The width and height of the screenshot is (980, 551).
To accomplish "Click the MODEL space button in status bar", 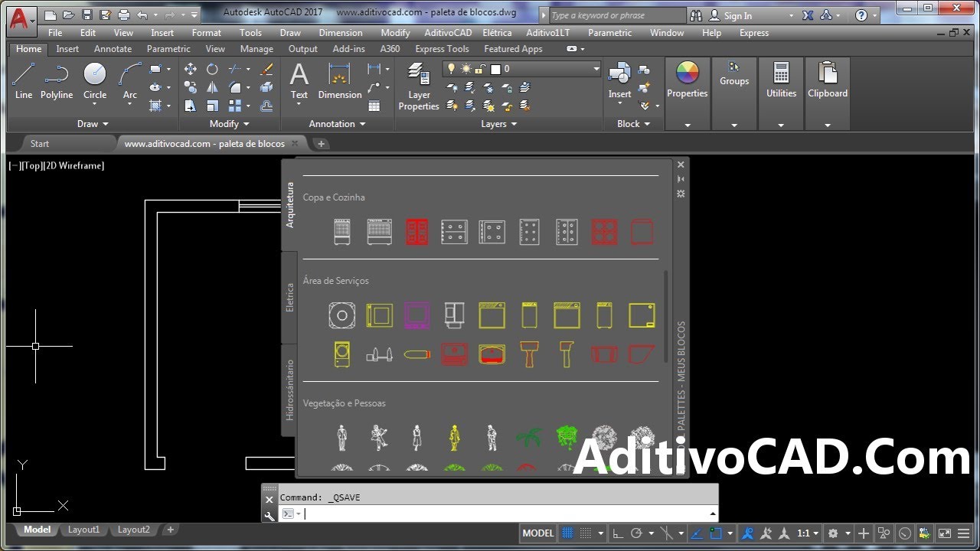I will (538, 533).
